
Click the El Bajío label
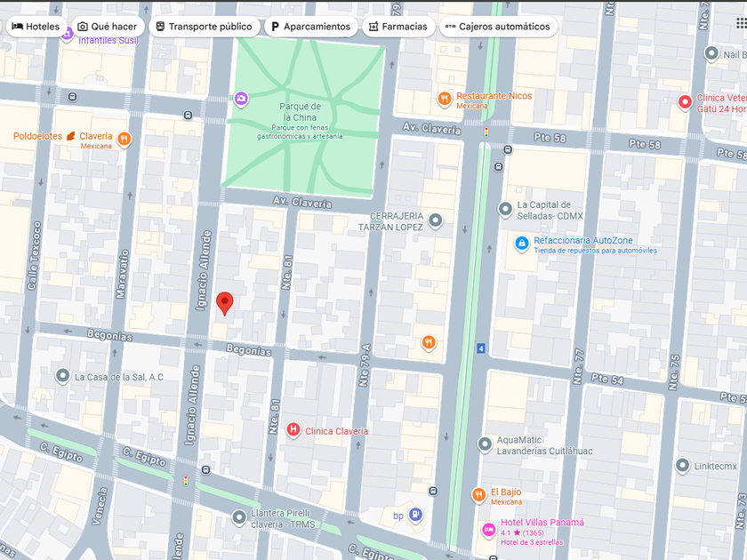506,492
